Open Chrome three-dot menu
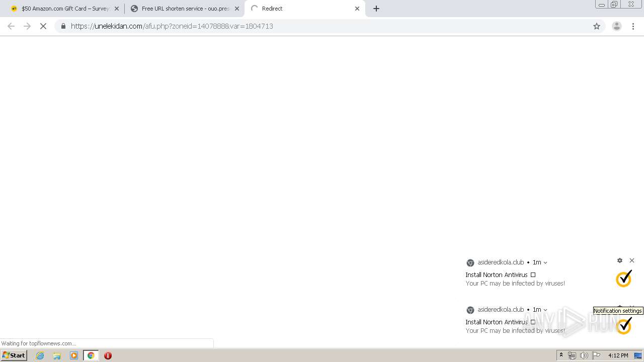The height and width of the screenshot is (362, 644). [x=633, y=26]
